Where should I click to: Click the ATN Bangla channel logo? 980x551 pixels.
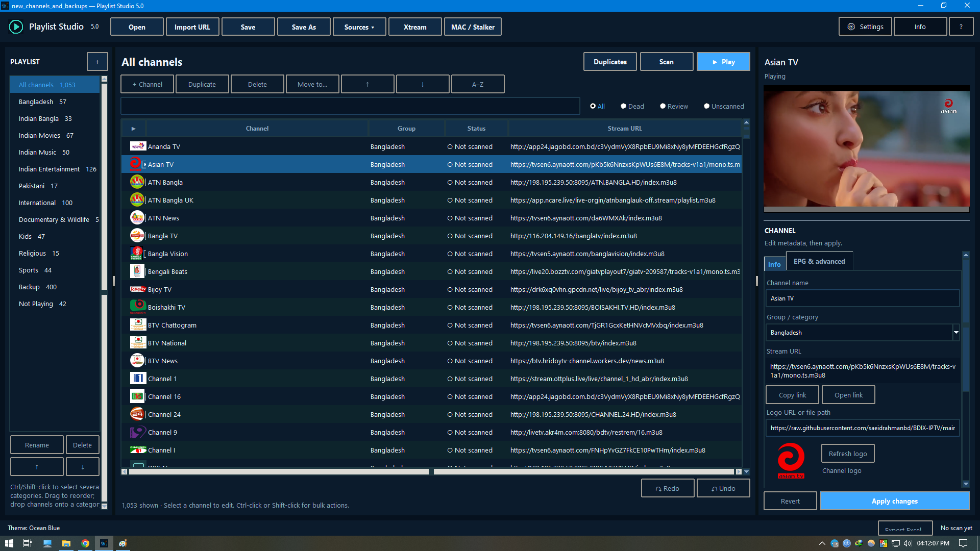[137, 182]
